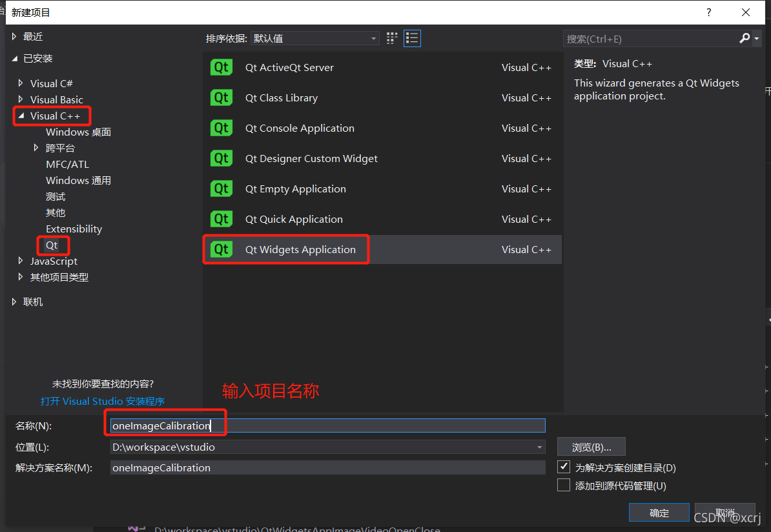Select 测试 category

click(x=56, y=197)
